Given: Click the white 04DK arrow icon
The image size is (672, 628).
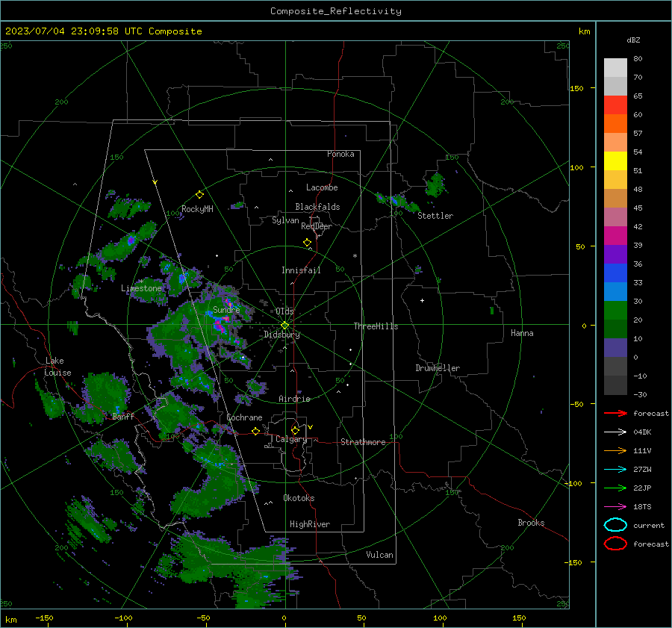Looking at the screenshot, I should [x=615, y=432].
